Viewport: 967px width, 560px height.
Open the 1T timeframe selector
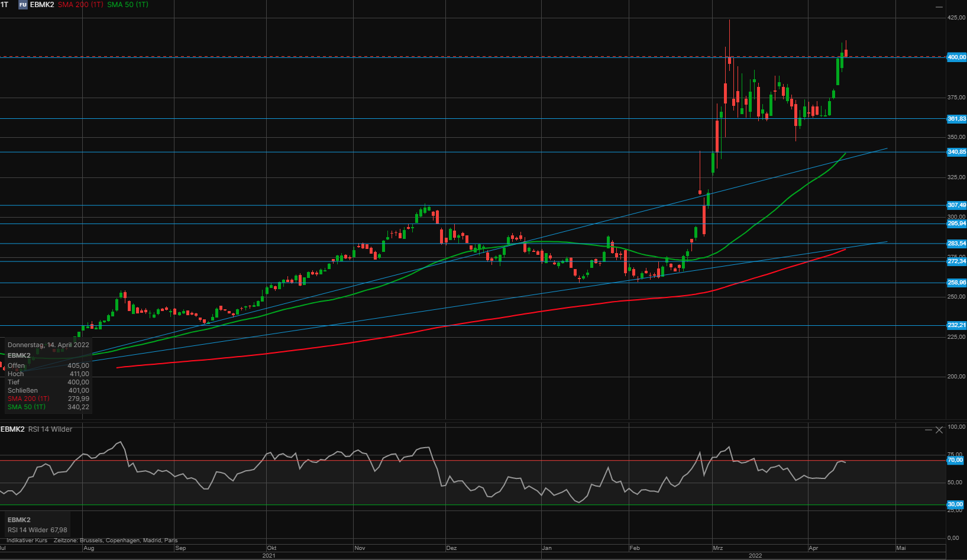(x=5, y=5)
